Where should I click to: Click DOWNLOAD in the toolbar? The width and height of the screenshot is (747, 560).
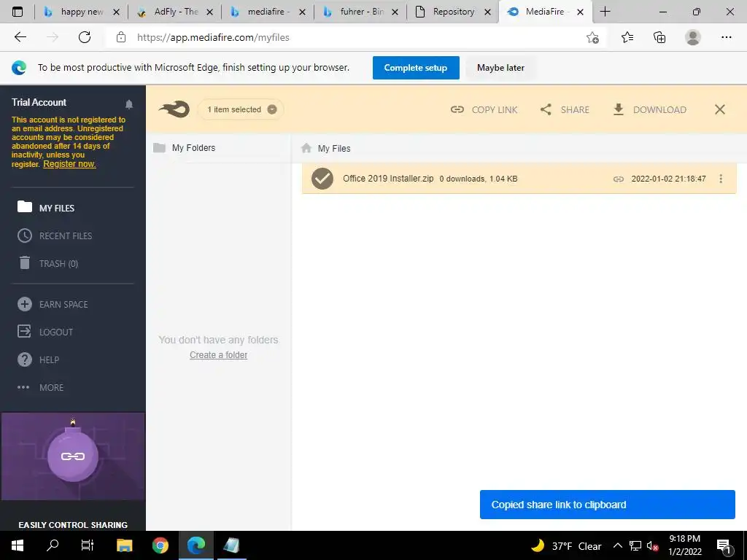649,109
